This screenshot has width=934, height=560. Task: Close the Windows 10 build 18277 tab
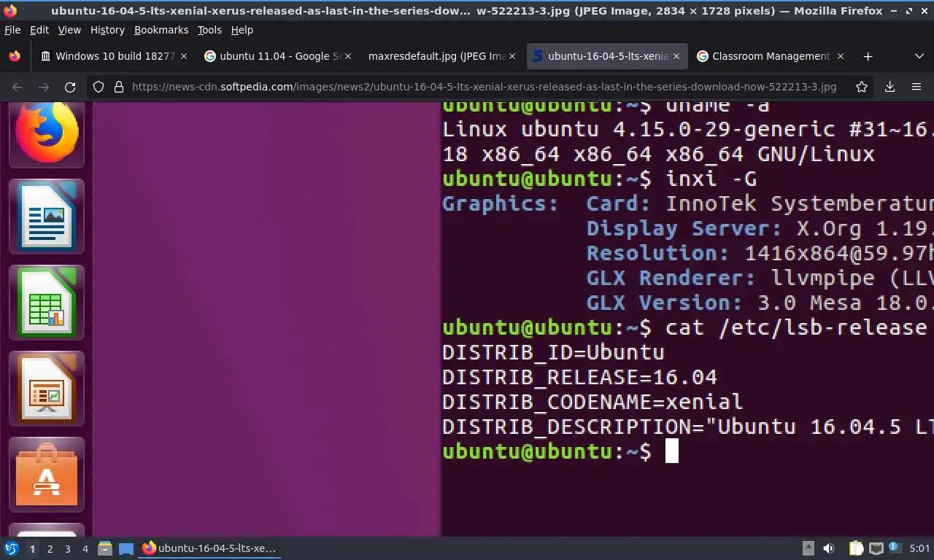[x=184, y=56]
